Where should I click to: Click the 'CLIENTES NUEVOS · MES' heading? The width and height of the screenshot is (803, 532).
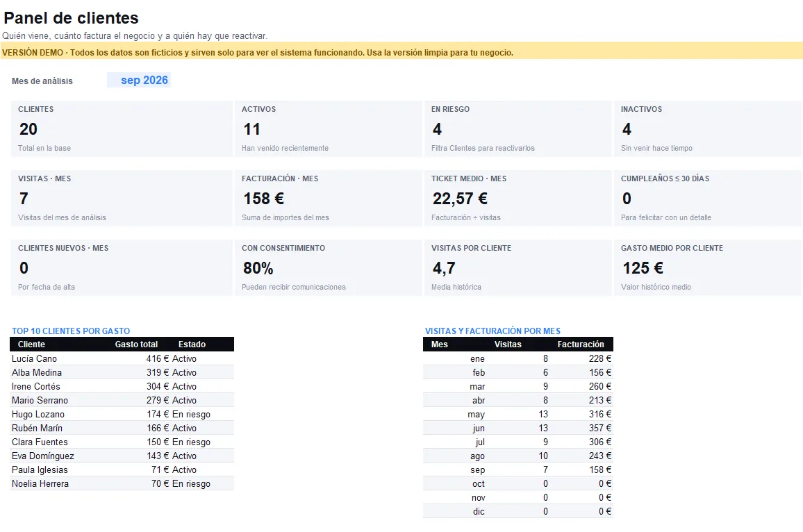(63, 248)
